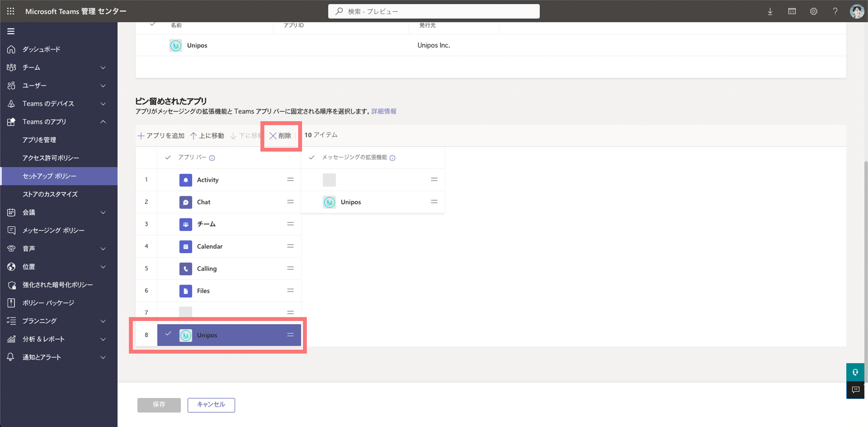Click the Calling phone app icon
The height and width of the screenshot is (427, 868).
click(x=186, y=268)
